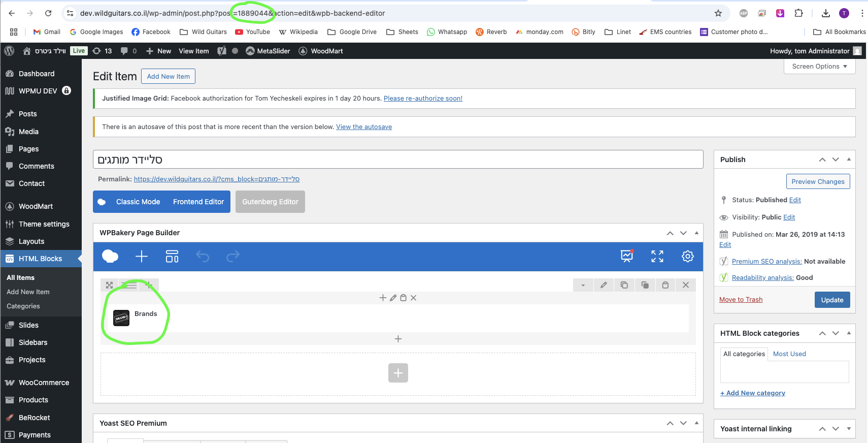Click the blue Update button
868x443 pixels.
pyautogui.click(x=832, y=300)
